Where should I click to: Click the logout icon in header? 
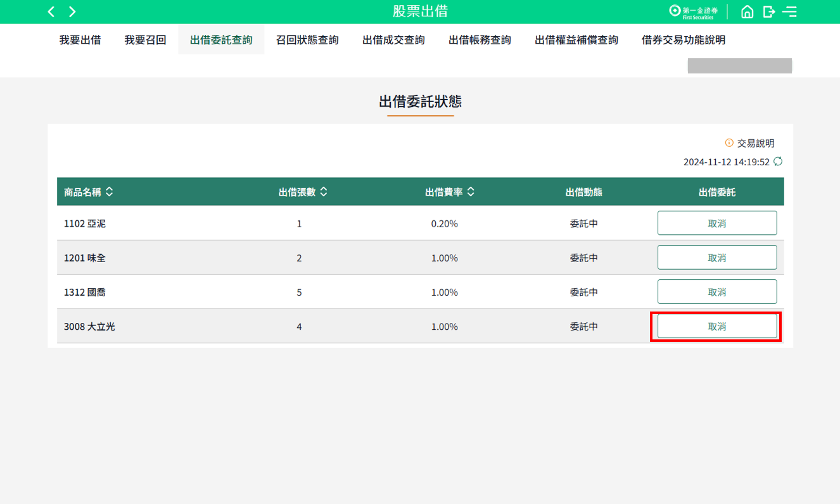(x=769, y=11)
